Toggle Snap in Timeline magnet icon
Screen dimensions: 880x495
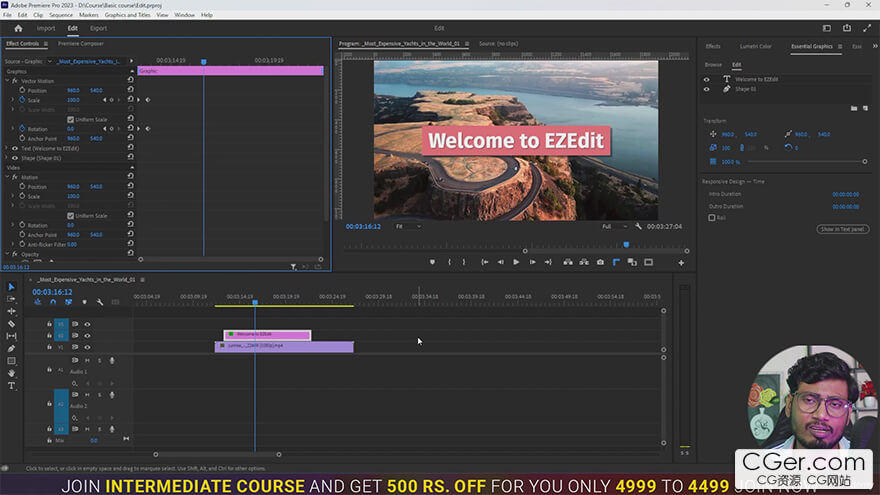(x=53, y=302)
